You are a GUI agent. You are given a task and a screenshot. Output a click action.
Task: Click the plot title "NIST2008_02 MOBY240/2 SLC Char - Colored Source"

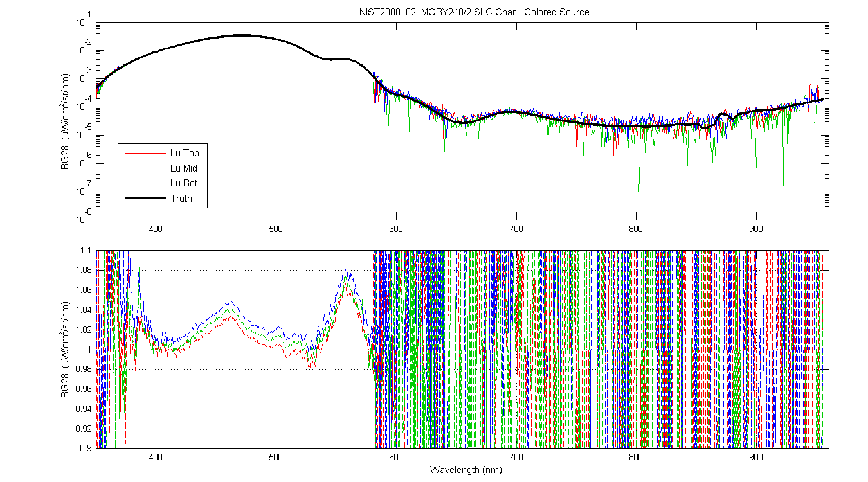click(x=475, y=12)
